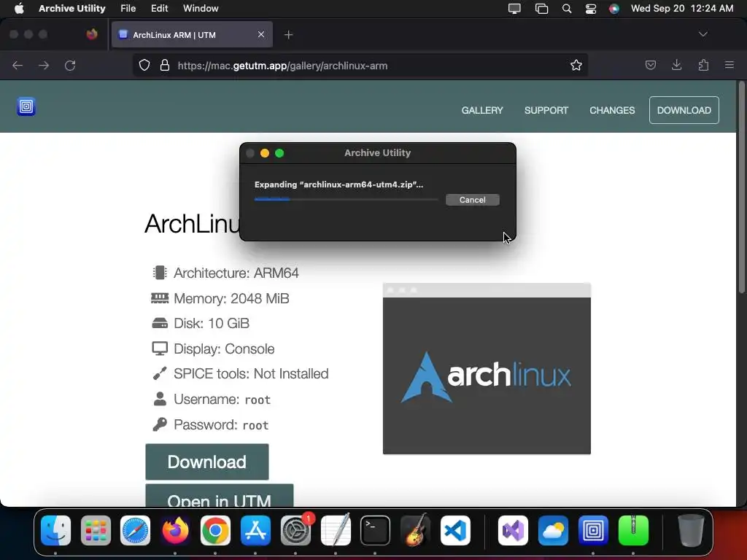Launch Google Chrome from the Dock
Viewport: 747px width, 560px height.
(x=215, y=530)
